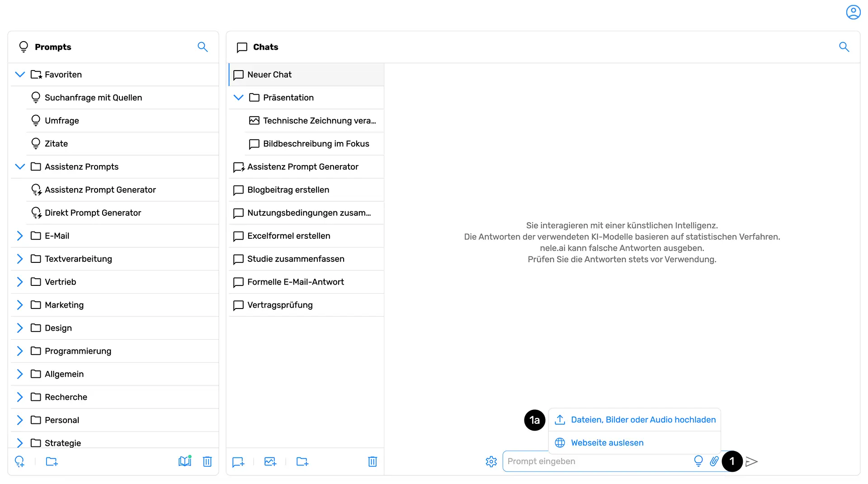Click the Direkt Prompt Generator bulb icon
The height and width of the screenshot is (484, 868).
click(x=36, y=213)
